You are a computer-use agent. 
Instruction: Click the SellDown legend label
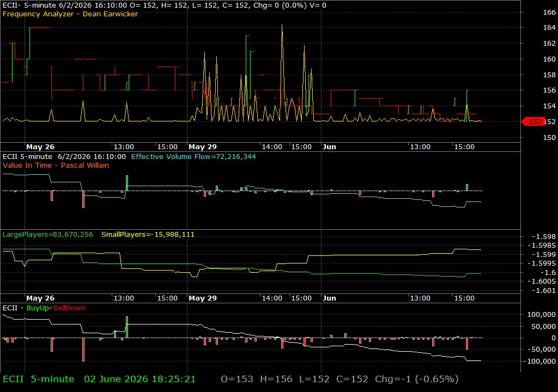tap(69, 308)
